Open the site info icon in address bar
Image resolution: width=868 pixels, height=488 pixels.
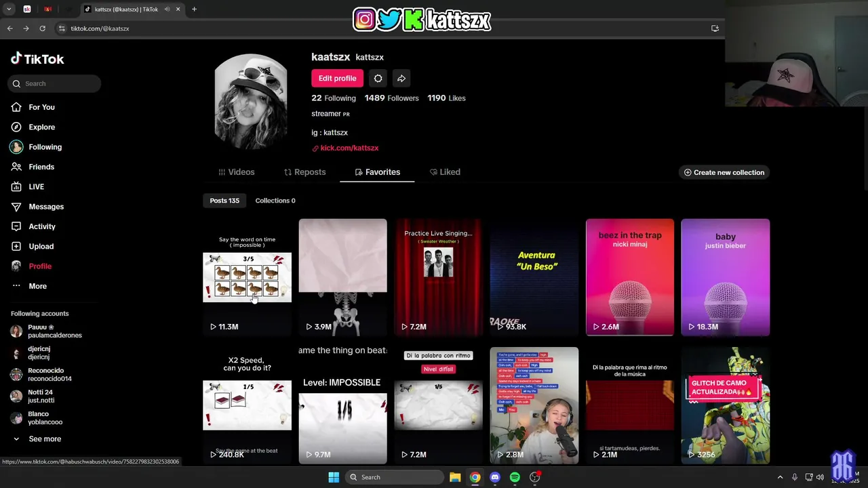[x=62, y=28]
